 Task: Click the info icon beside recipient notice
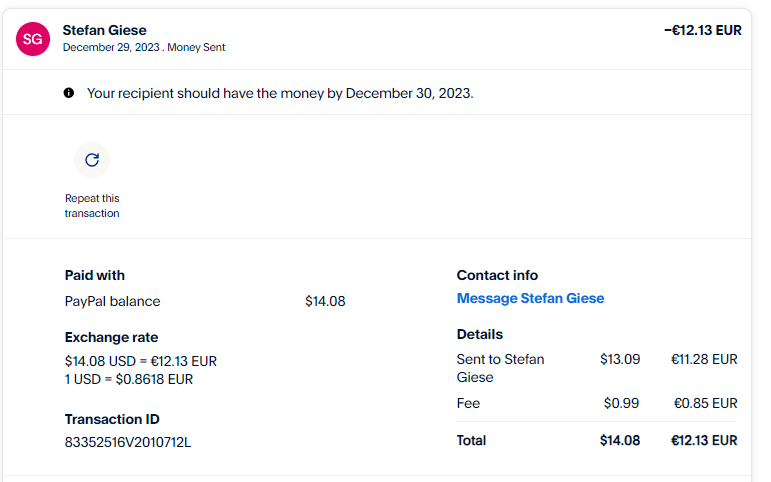click(x=69, y=93)
